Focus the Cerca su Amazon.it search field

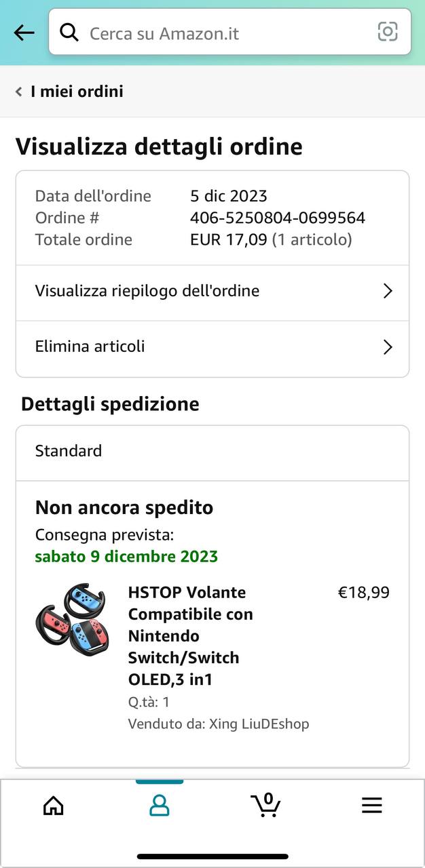[229, 32]
